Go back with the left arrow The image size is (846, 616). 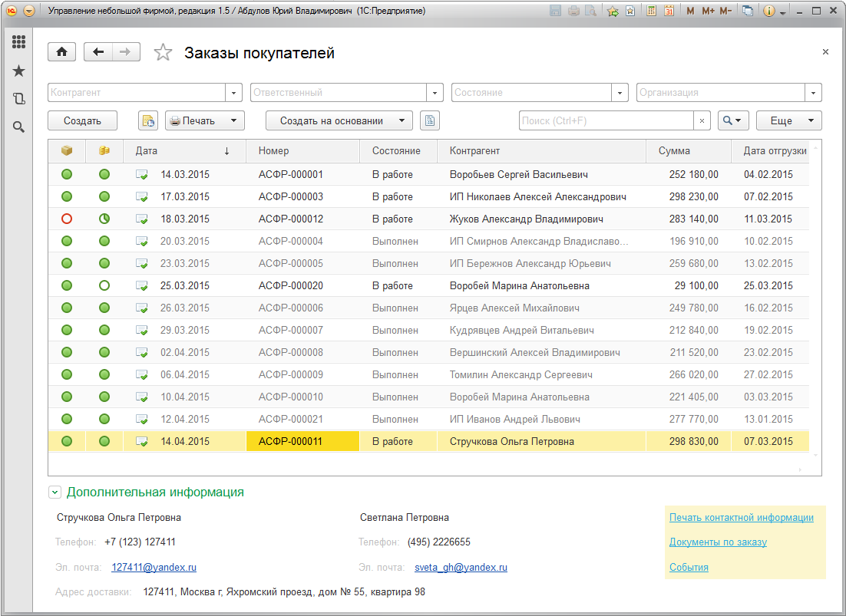click(x=97, y=52)
